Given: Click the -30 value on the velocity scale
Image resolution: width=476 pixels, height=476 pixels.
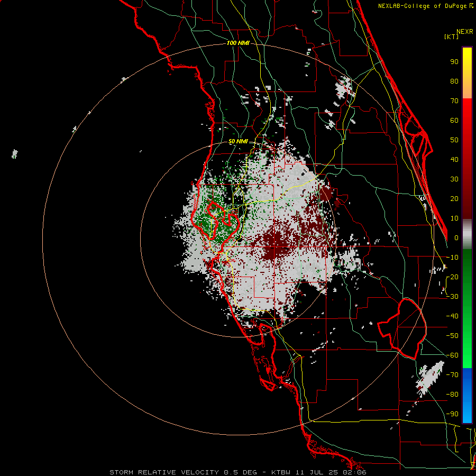Looking at the screenshot, I should click(452, 297).
